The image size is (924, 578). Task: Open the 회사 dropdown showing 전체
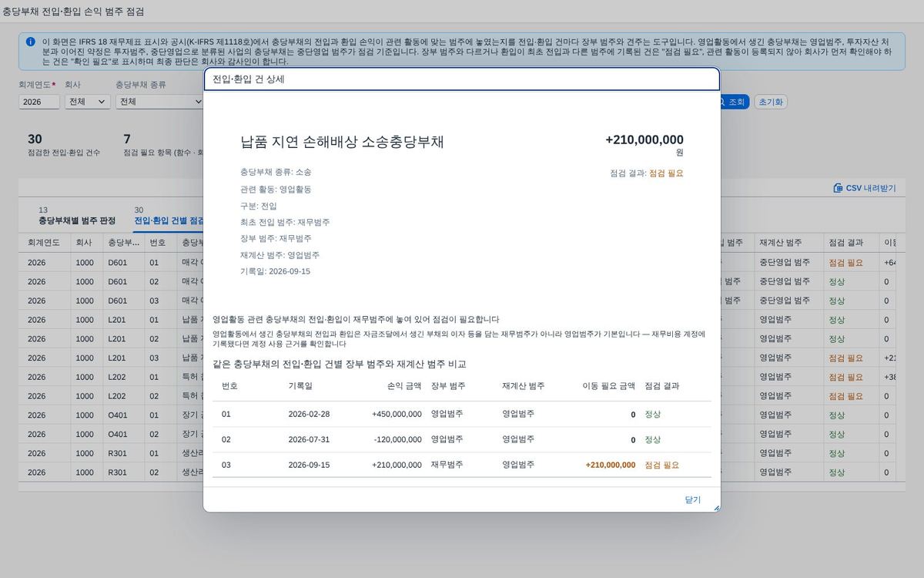[x=88, y=102]
